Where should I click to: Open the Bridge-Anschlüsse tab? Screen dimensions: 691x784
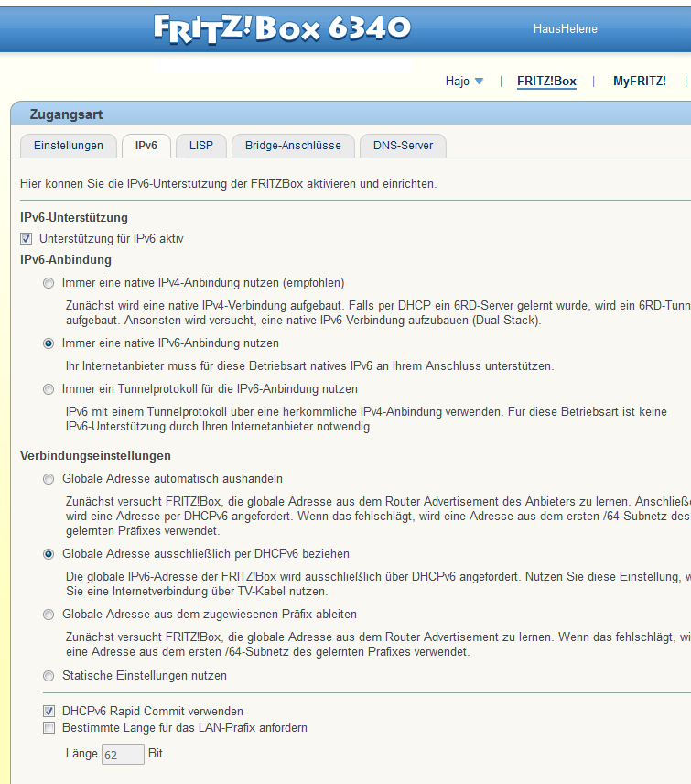pos(293,146)
